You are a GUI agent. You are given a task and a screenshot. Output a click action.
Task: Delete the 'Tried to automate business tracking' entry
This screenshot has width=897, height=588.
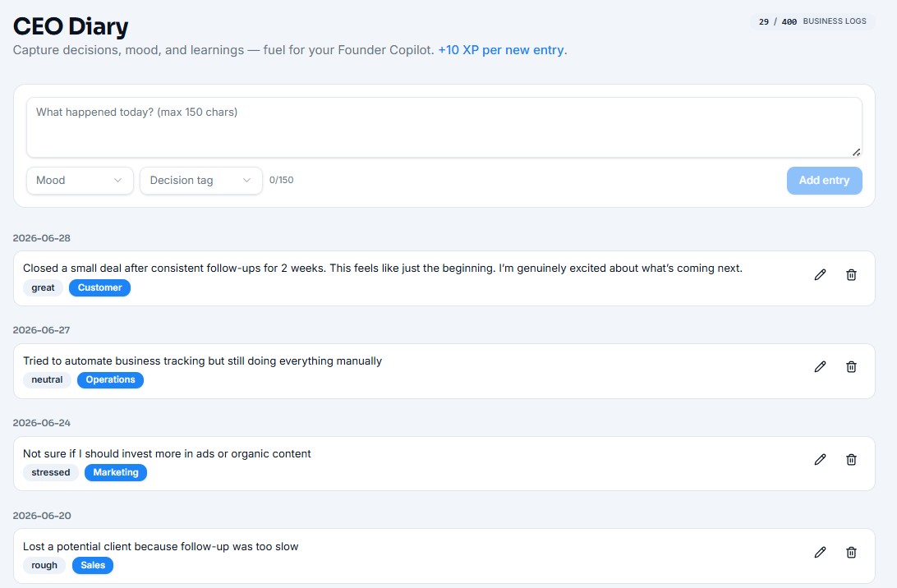pyautogui.click(x=851, y=366)
